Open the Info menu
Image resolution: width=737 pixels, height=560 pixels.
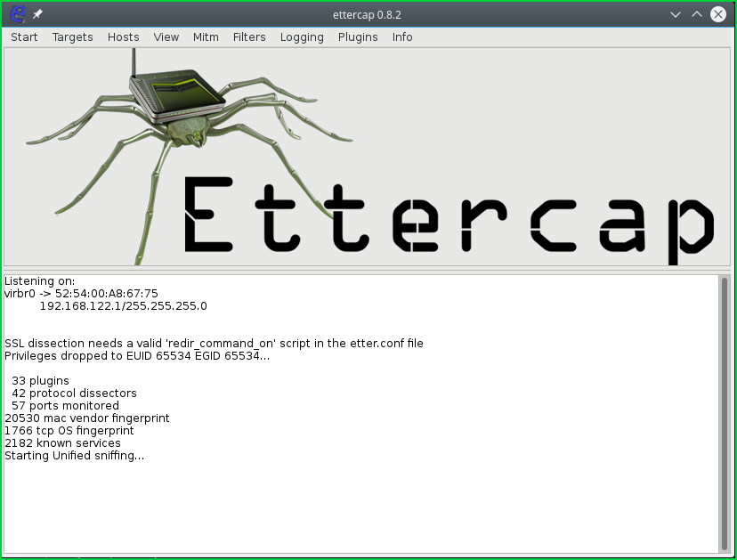pyautogui.click(x=402, y=37)
